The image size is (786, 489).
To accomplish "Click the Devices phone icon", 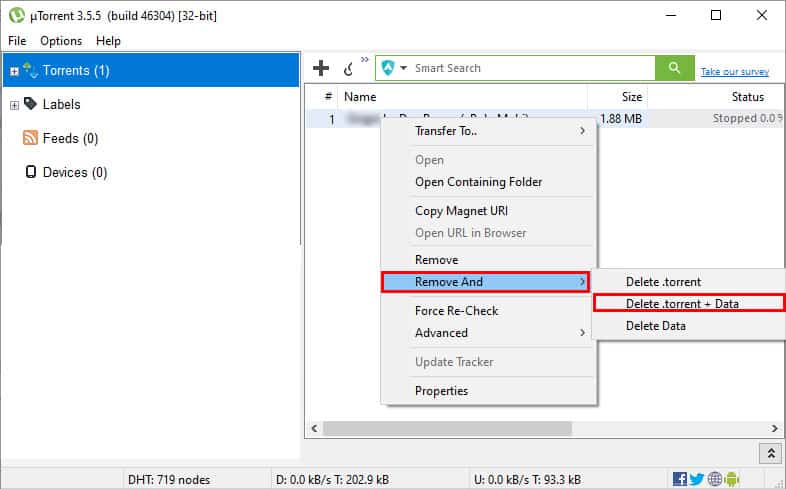I will tap(31, 172).
